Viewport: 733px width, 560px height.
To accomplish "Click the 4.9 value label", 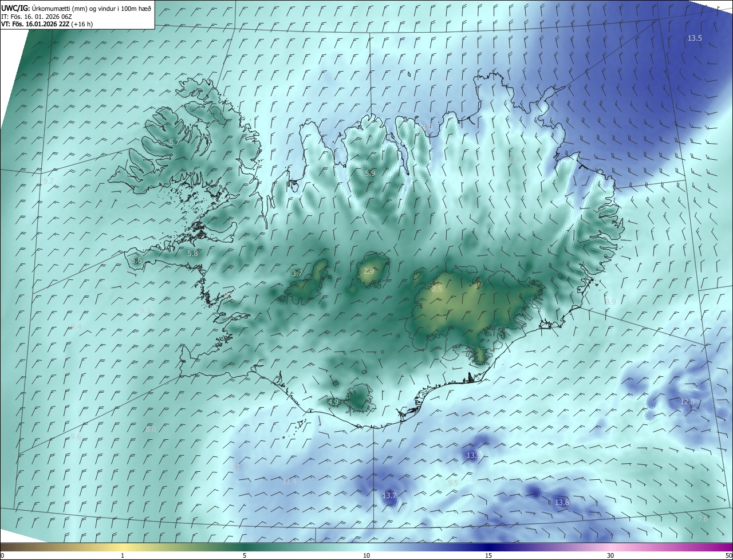I will coord(333,403).
